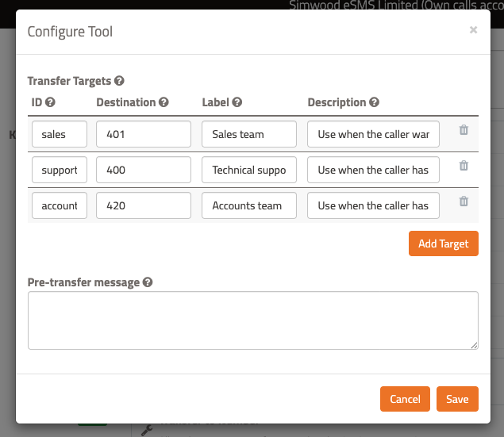This screenshot has height=437, width=504.
Task: Delete the sales transfer target row
Action: point(464,130)
